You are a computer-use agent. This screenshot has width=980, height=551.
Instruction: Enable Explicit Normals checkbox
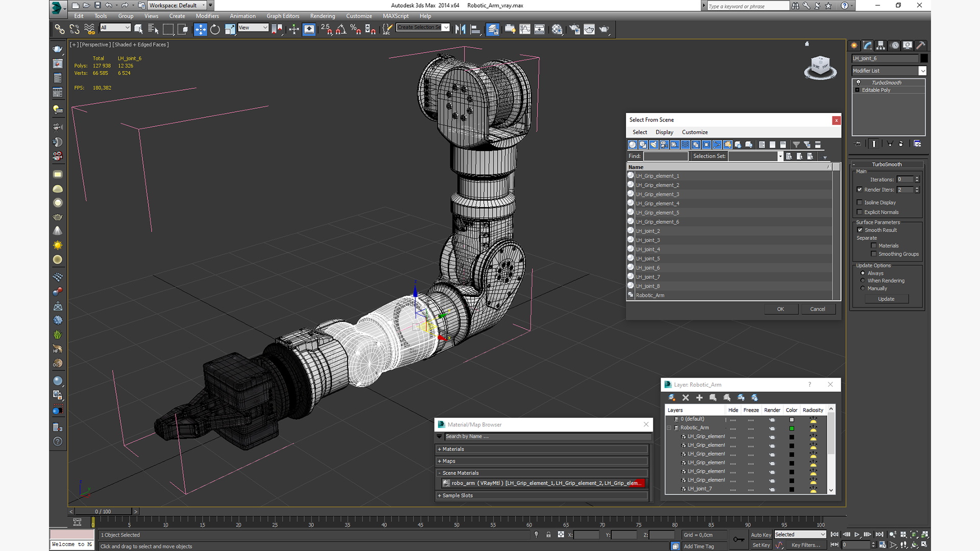pyautogui.click(x=860, y=212)
